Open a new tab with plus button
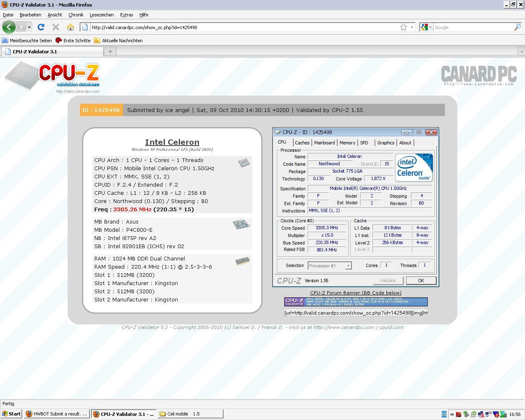Image resolution: width=525 pixels, height=420 pixels. (110, 52)
